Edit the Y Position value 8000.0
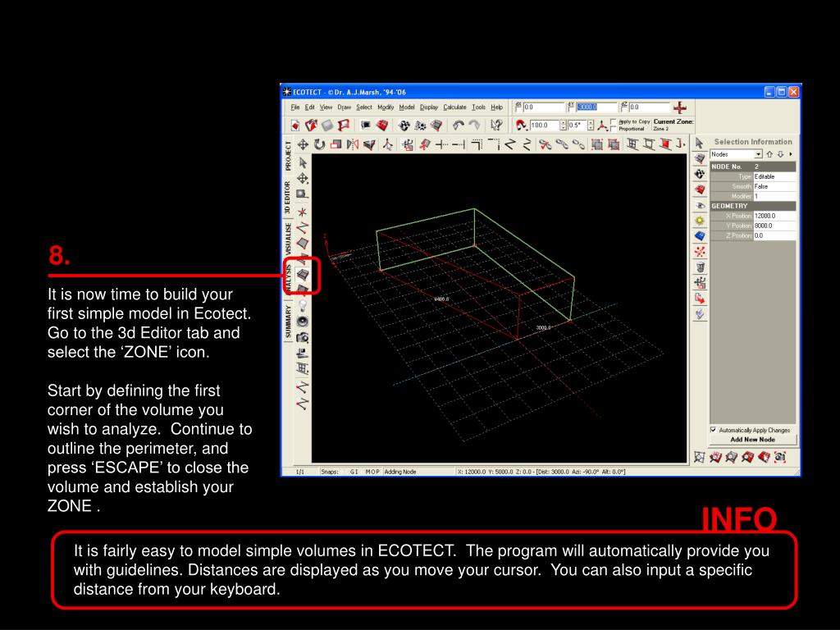 [774, 226]
